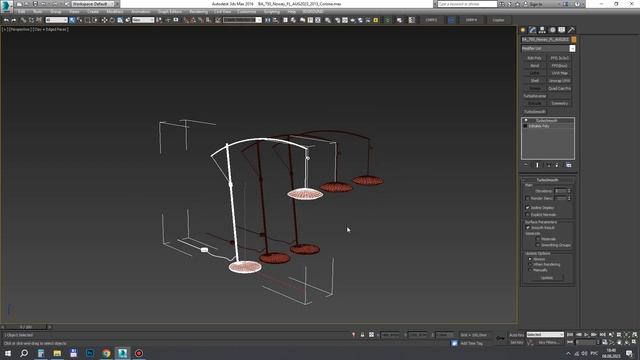
Task: Toggle Selection Lock in status bar
Action: point(362,335)
